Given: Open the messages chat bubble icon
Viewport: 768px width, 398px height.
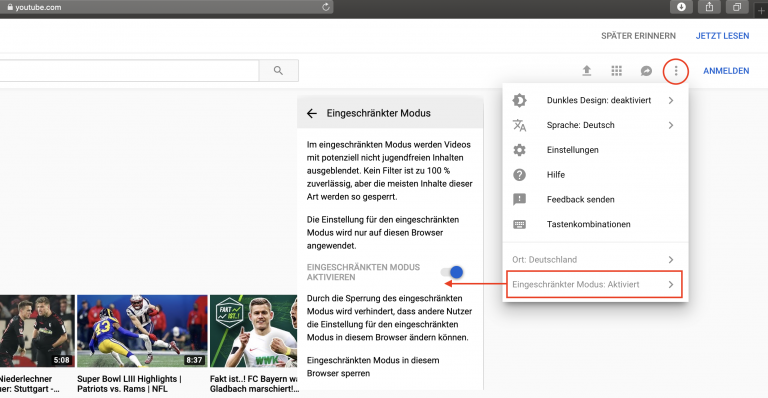Looking at the screenshot, I should [646, 71].
